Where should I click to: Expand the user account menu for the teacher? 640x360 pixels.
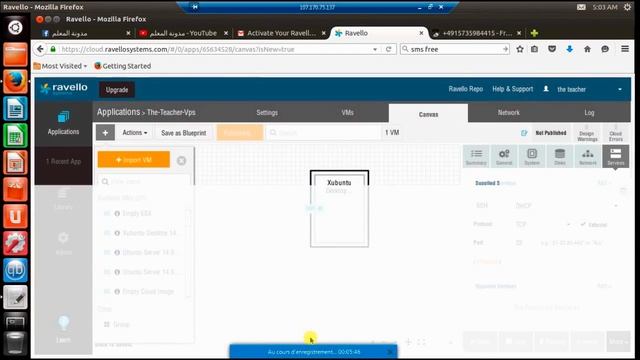[x=620, y=89]
